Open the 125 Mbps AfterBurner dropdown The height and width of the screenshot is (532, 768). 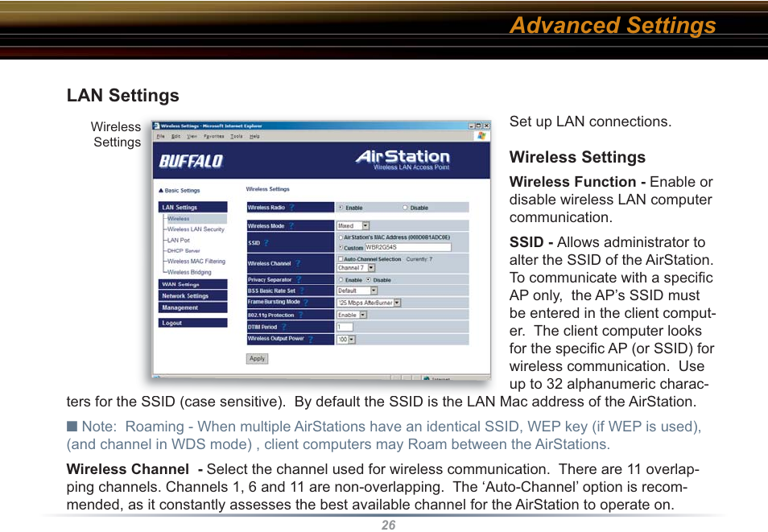pos(369,303)
